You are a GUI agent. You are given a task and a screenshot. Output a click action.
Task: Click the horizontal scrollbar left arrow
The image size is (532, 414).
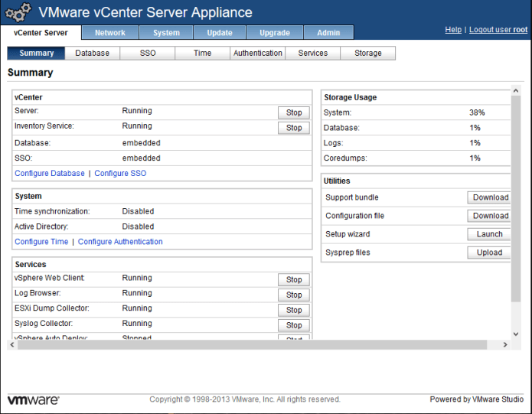11,345
